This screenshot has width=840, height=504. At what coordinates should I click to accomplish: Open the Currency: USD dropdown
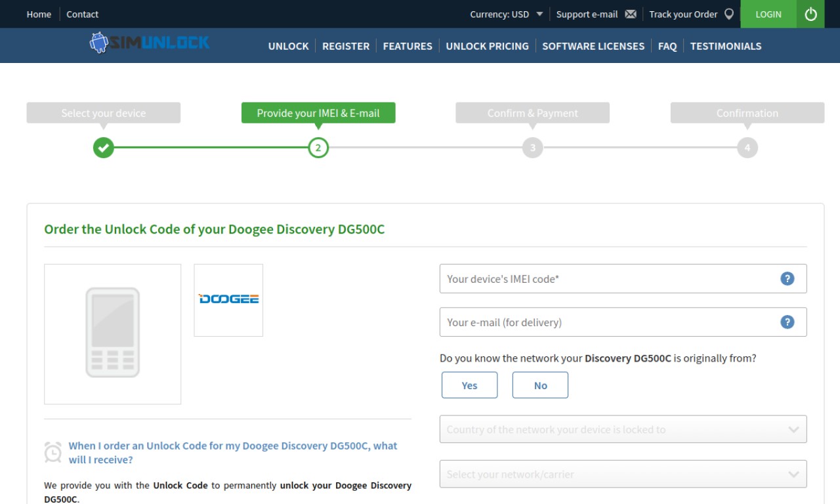click(506, 14)
